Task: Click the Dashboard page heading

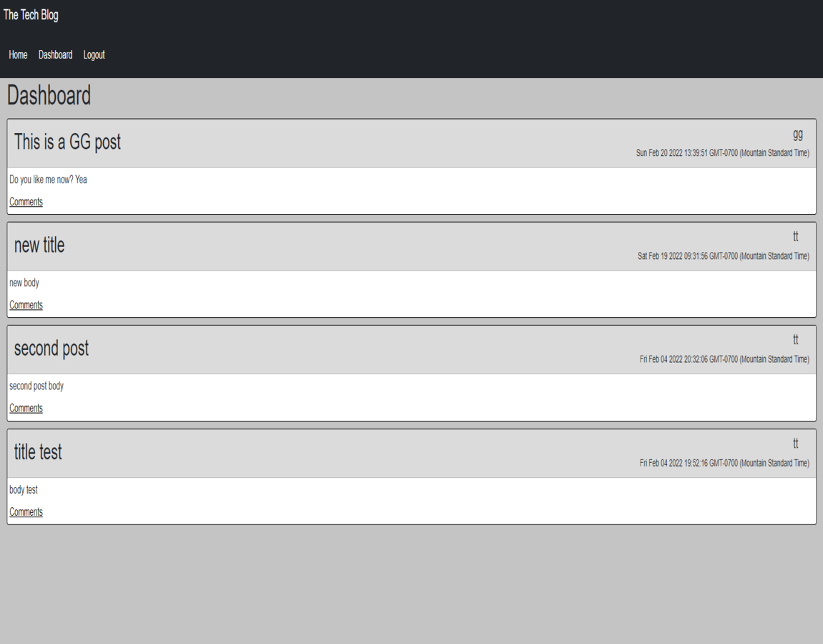Action: [49, 95]
